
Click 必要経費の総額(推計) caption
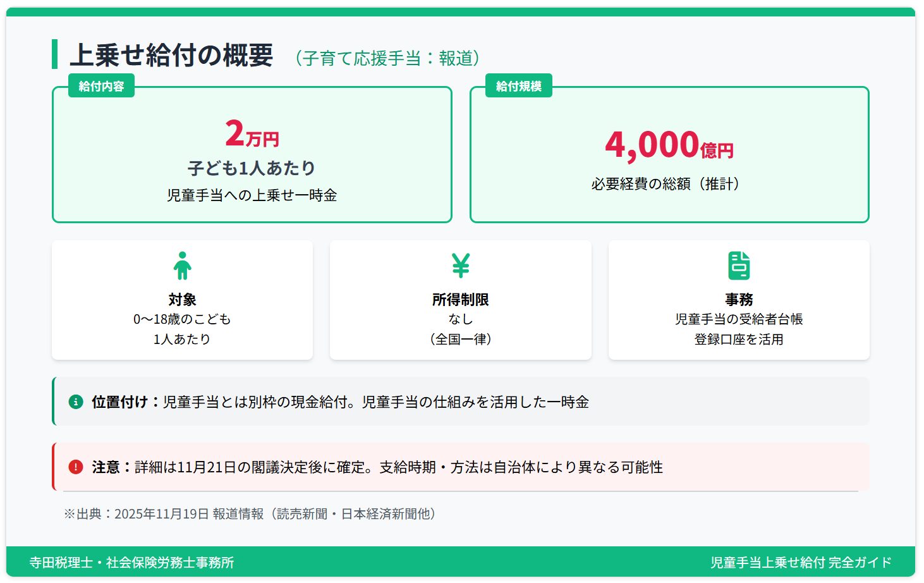[x=666, y=184]
